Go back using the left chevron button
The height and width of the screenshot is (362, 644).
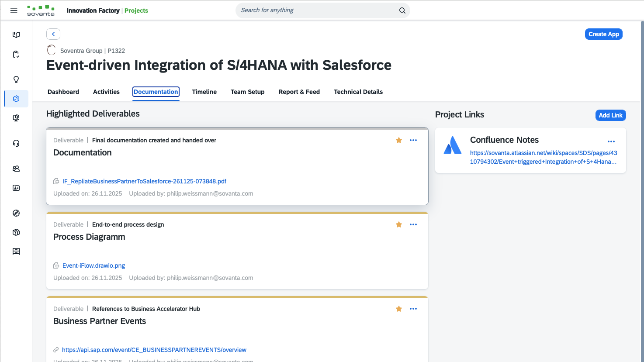(53, 34)
